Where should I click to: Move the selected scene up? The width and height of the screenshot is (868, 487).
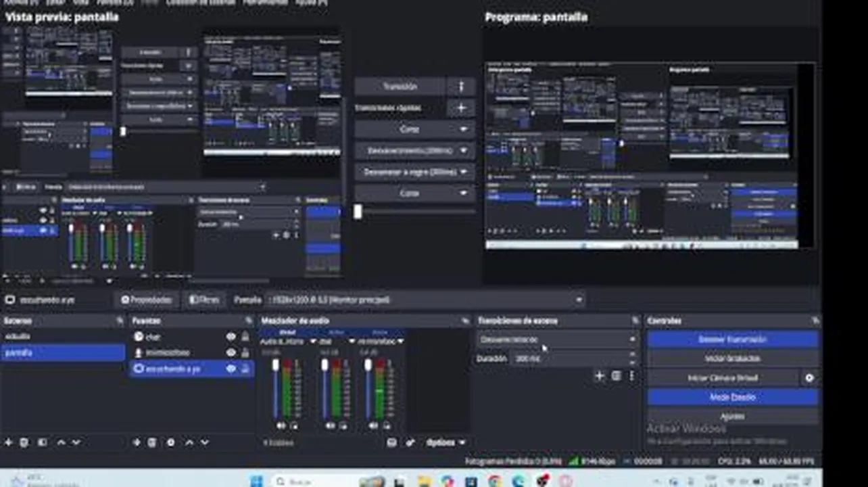(x=61, y=442)
